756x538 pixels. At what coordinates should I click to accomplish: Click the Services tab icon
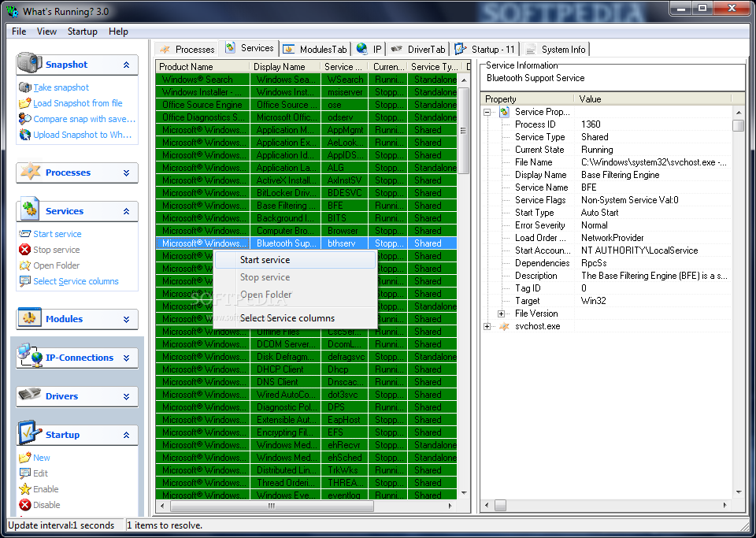pos(231,48)
